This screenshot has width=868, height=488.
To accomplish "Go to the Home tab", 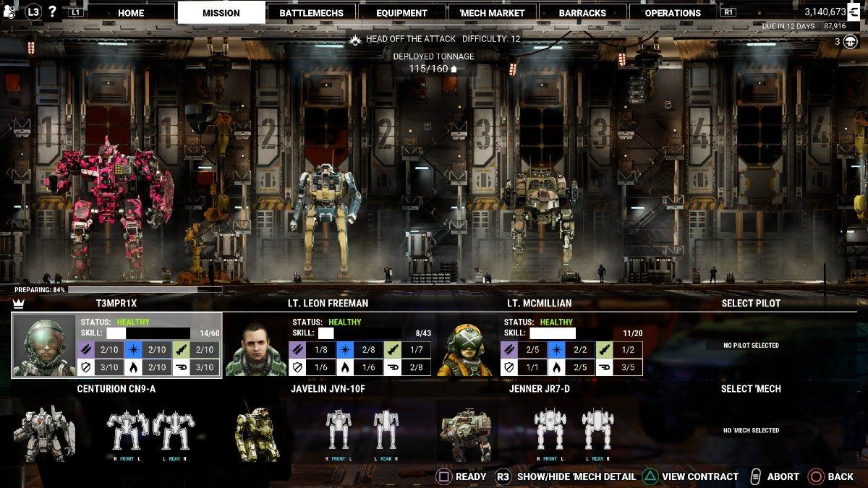I will [x=131, y=13].
